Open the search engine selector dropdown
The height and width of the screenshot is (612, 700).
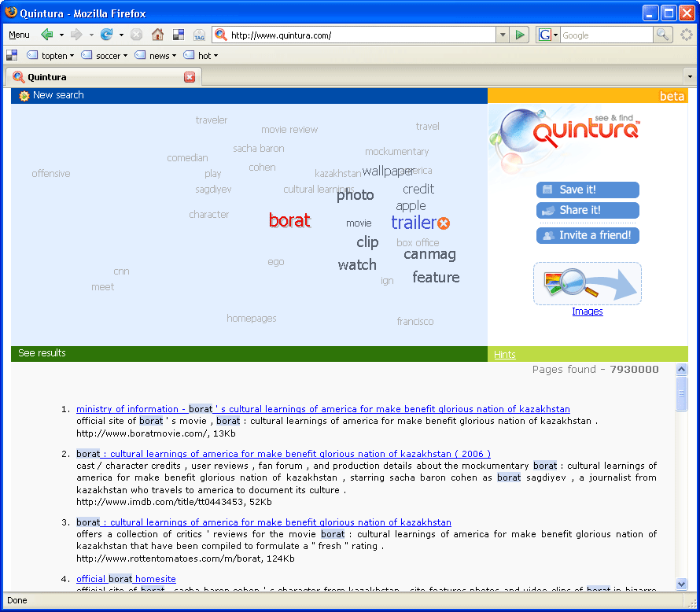tap(556, 35)
